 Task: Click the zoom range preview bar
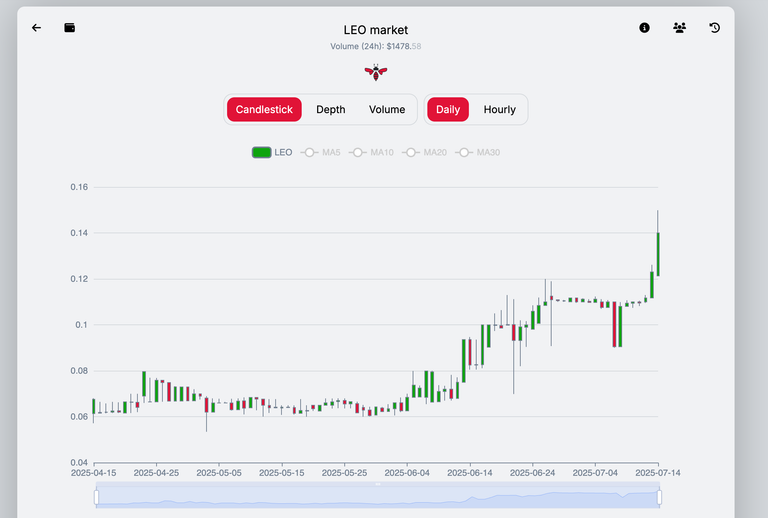pos(378,496)
